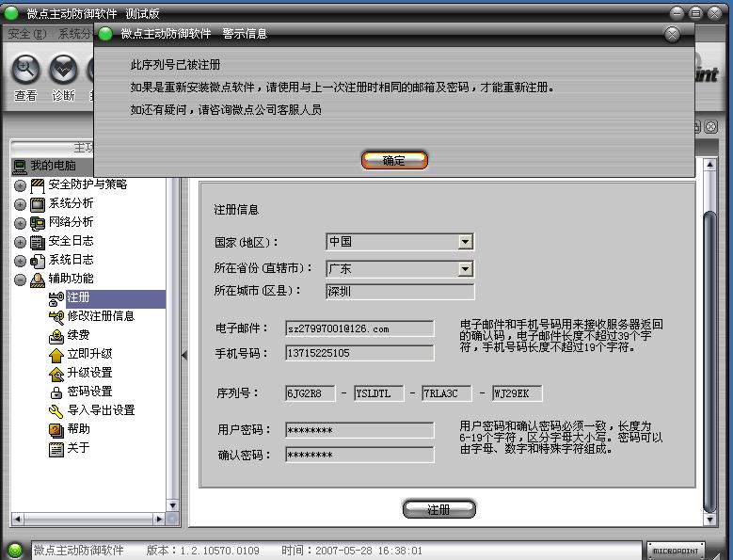
Task: Click the 安全日志 document icon
Action: tap(38, 242)
